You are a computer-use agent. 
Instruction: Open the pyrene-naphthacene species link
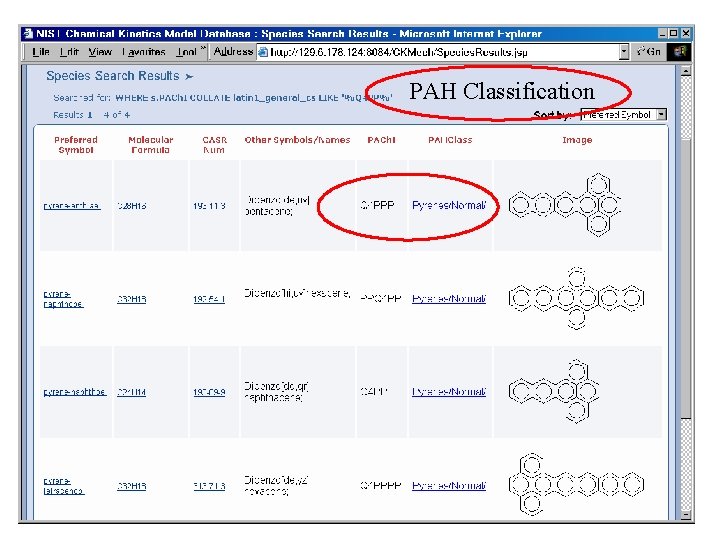coord(63,299)
